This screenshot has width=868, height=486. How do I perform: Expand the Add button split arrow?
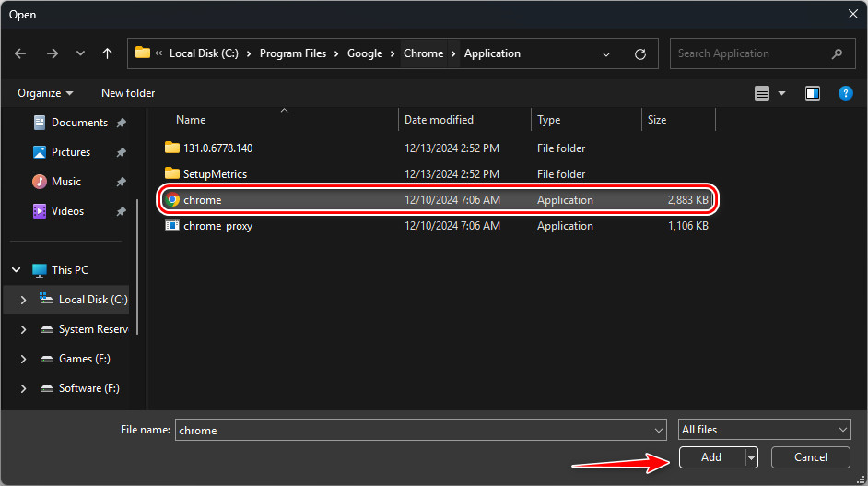(752, 457)
